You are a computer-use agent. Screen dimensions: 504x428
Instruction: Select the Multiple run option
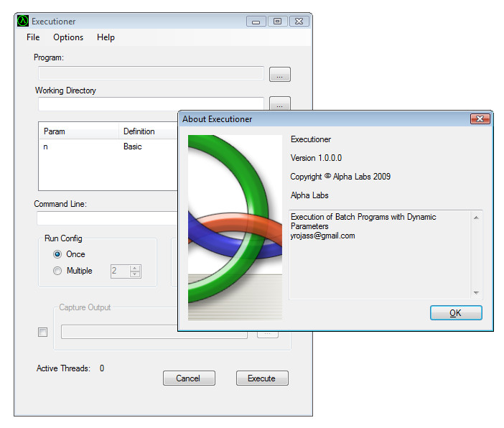(x=73, y=271)
